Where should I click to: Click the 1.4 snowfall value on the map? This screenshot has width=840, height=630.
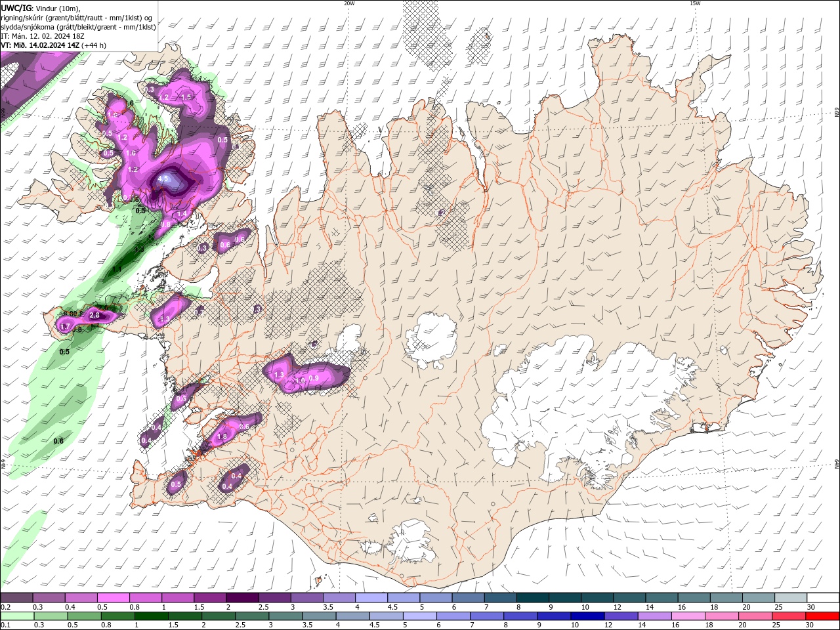(x=182, y=214)
